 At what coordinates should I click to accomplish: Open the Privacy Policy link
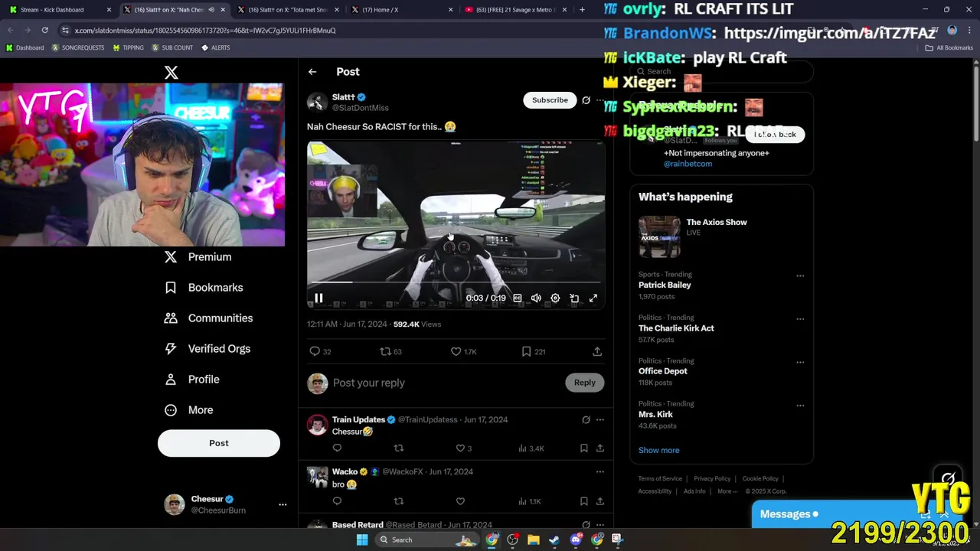[x=712, y=478]
